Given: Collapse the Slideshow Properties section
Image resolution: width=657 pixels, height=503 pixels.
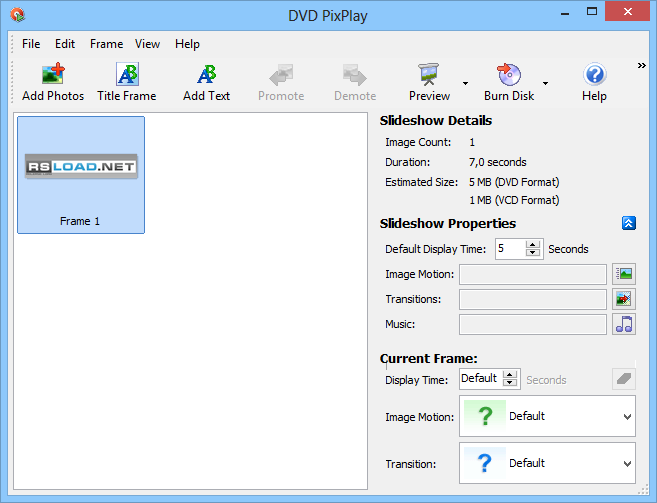Looking at the screenshot, I should point(629,223).
